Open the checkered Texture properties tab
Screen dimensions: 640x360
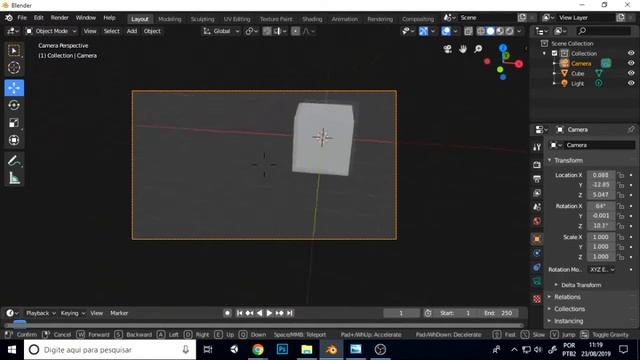(537, 299)
